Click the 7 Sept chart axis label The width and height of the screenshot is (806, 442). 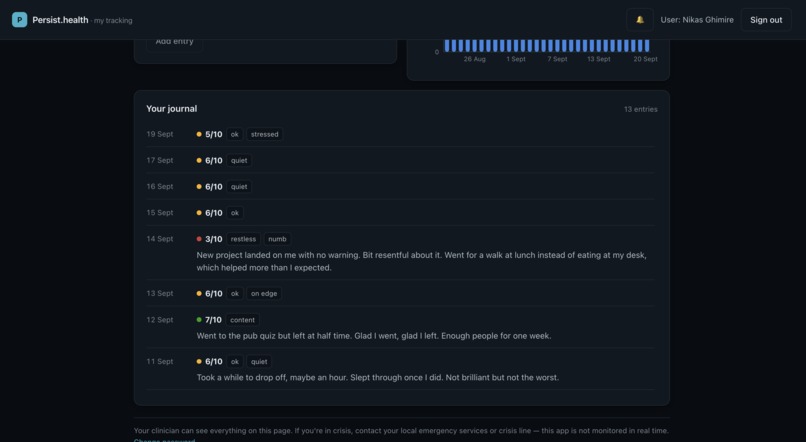[557, 59]
